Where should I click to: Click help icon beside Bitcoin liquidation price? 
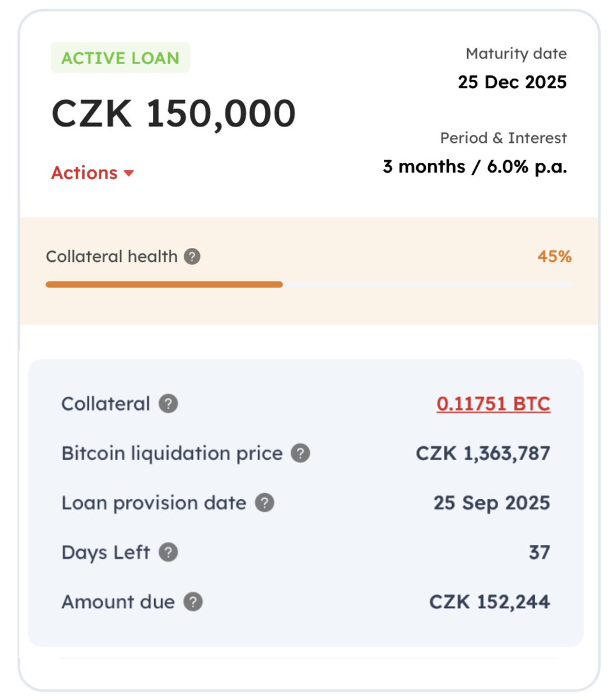click(x=300, y=453)
